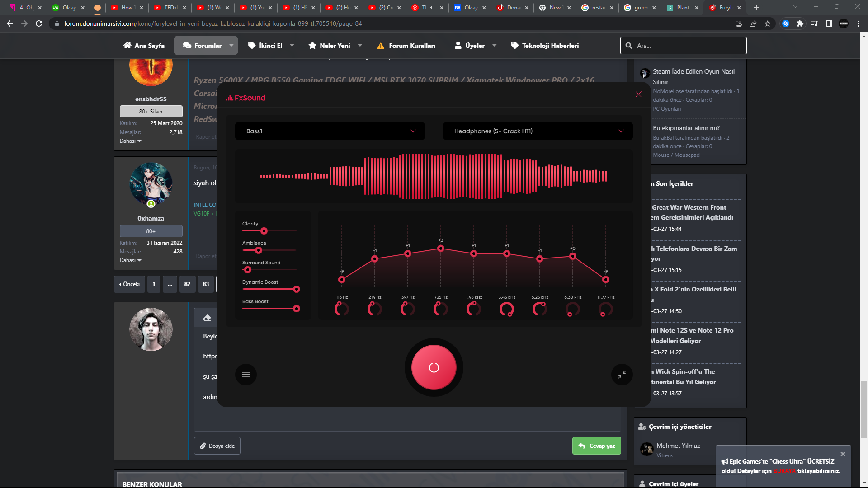Click the 735 Hz frequency knob
The height and width of the screenshot is (488, 868).
[x=441, y=309]
